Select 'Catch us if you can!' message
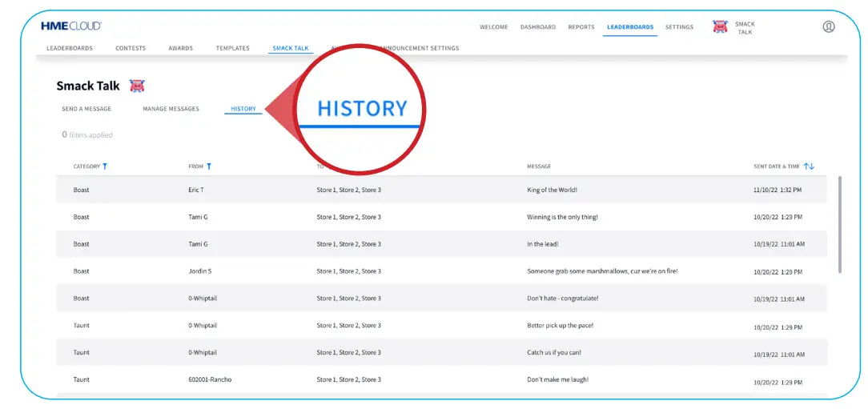This screenshot has width=868, height=409. click(554, 352)
